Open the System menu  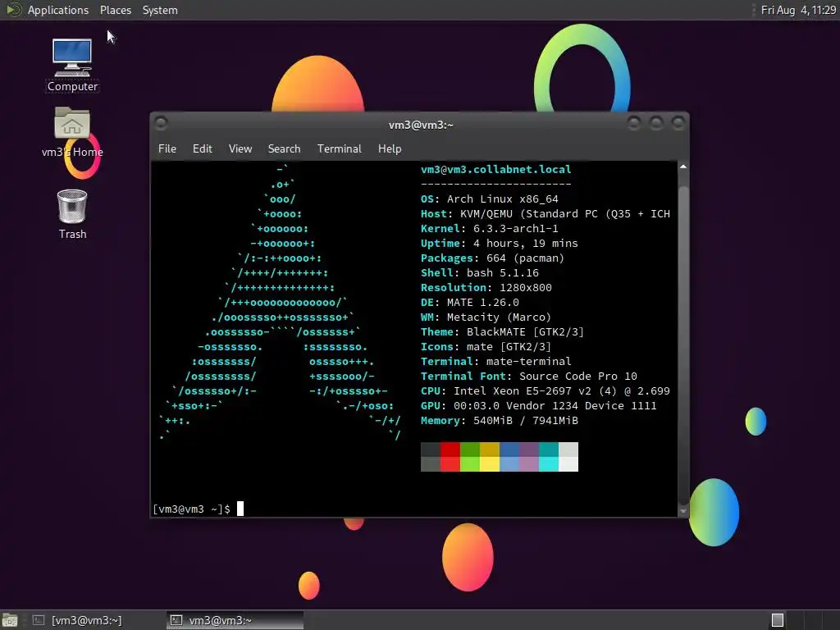(160, 10)
